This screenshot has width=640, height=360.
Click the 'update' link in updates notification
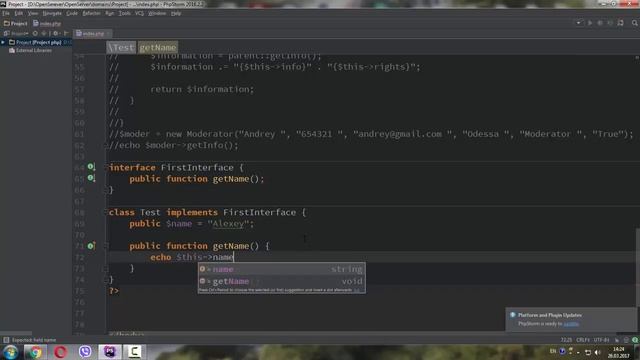click(x=571, y=324)
